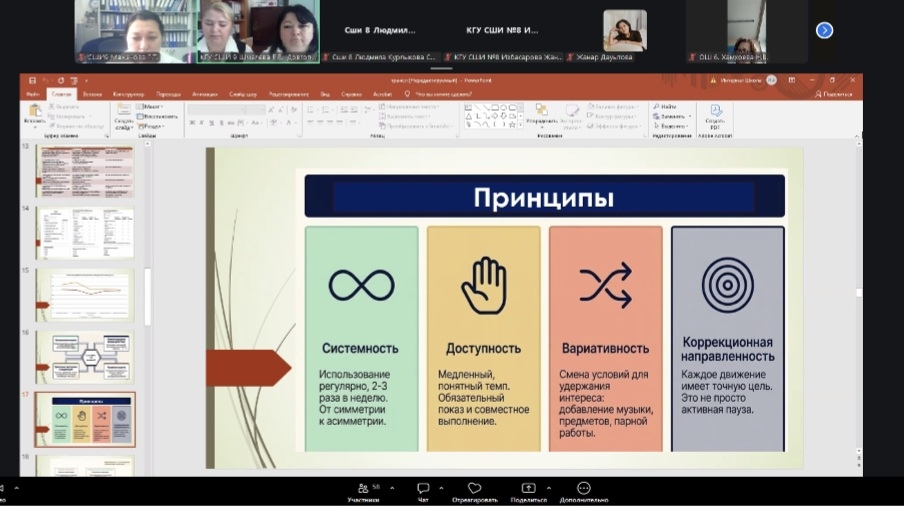Viewport: 904px width, 507px height.
Task: Click the Поделиться share screen icon
Action: coord(528,489)
